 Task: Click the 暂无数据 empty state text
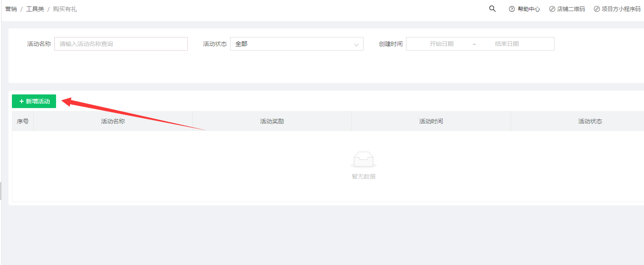[363, 177]
